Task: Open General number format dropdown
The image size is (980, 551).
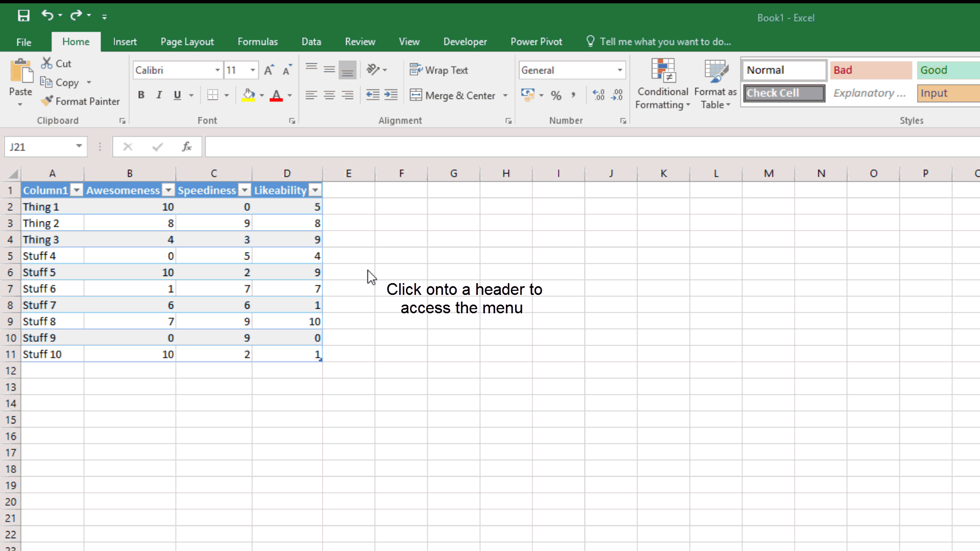Action: click(620, 70)
